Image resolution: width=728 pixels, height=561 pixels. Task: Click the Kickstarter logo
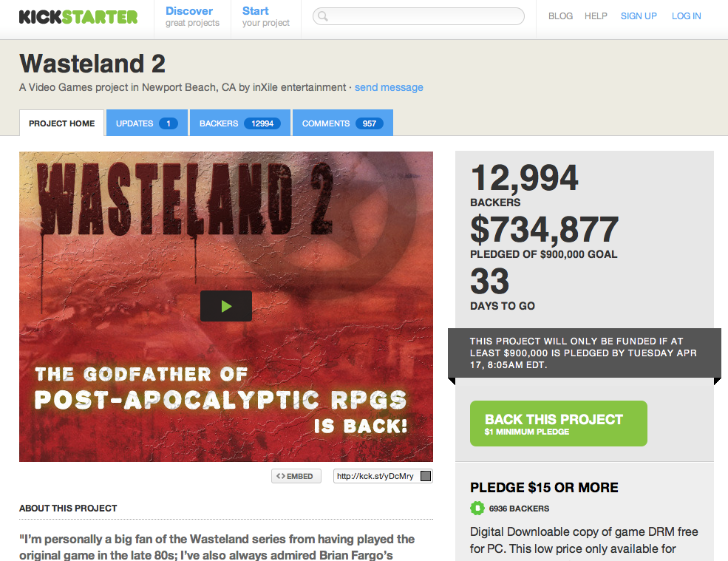point(78,17)
